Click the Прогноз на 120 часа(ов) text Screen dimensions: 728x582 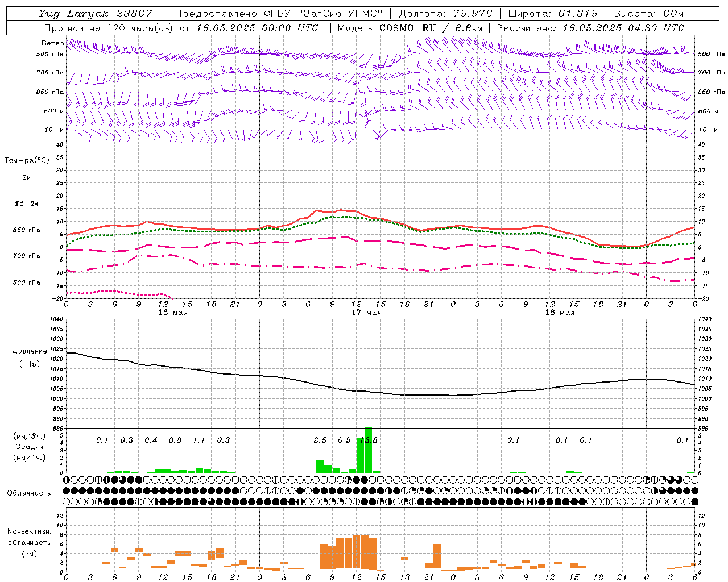(109, 28)
